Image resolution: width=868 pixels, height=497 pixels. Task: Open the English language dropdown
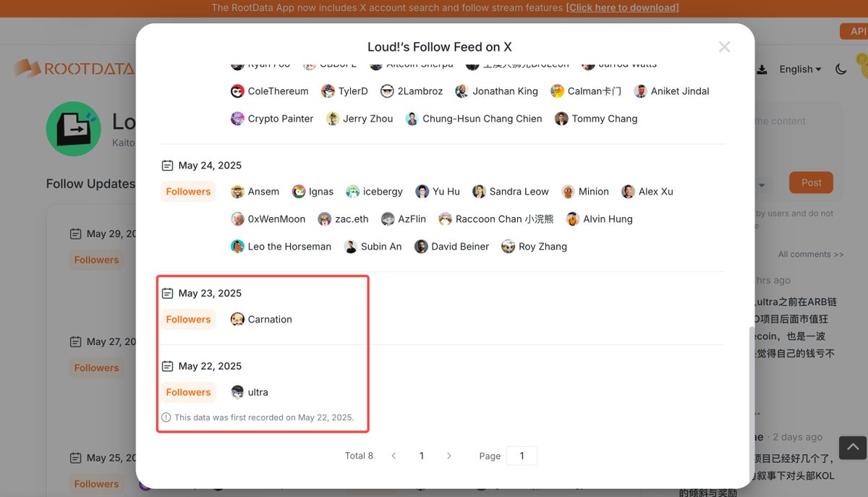point(800,69)
